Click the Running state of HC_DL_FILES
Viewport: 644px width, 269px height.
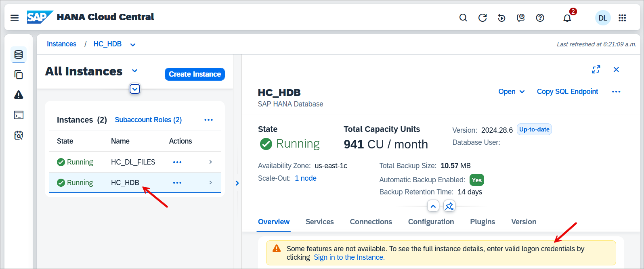click(x=75, y=162)
